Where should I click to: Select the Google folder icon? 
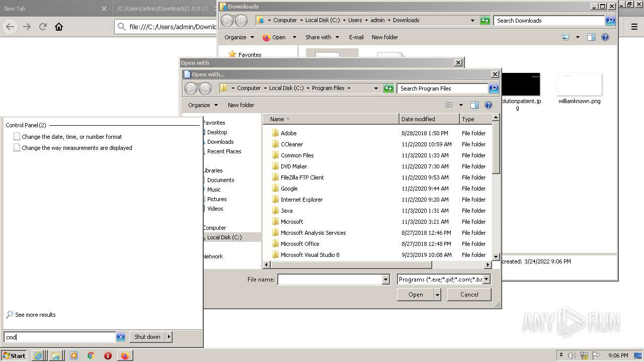pyautogui.click(x=275, y=189)
